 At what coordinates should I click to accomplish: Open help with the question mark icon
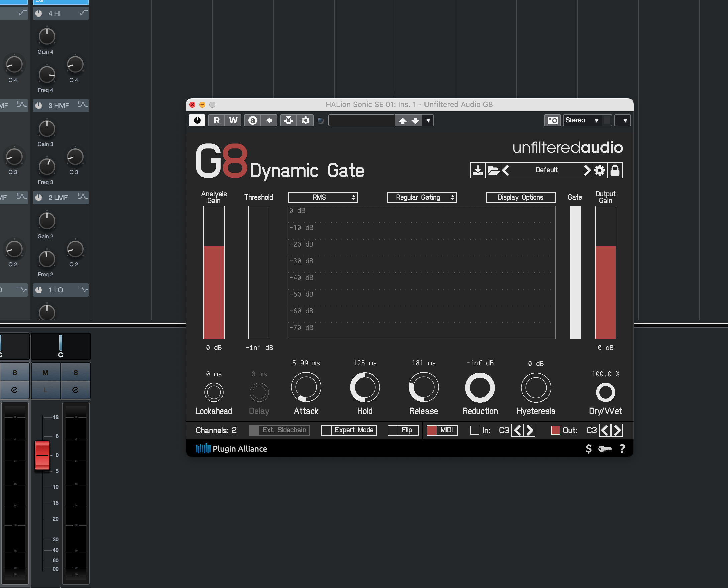[622, 449]
